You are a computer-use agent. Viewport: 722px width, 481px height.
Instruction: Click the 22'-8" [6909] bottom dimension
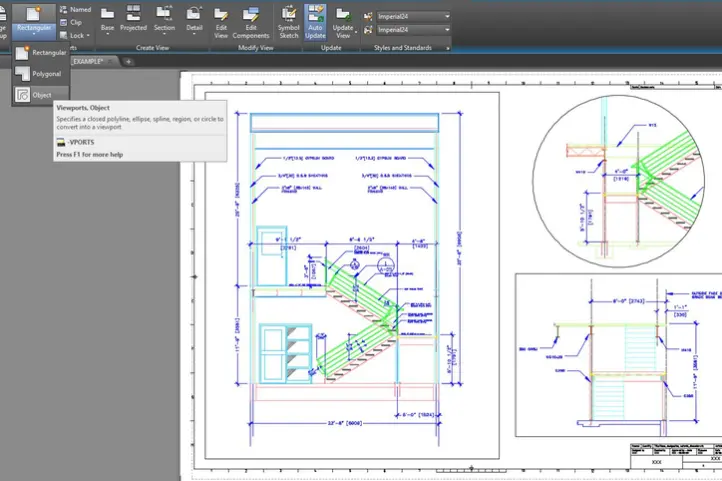coord(344,423)
